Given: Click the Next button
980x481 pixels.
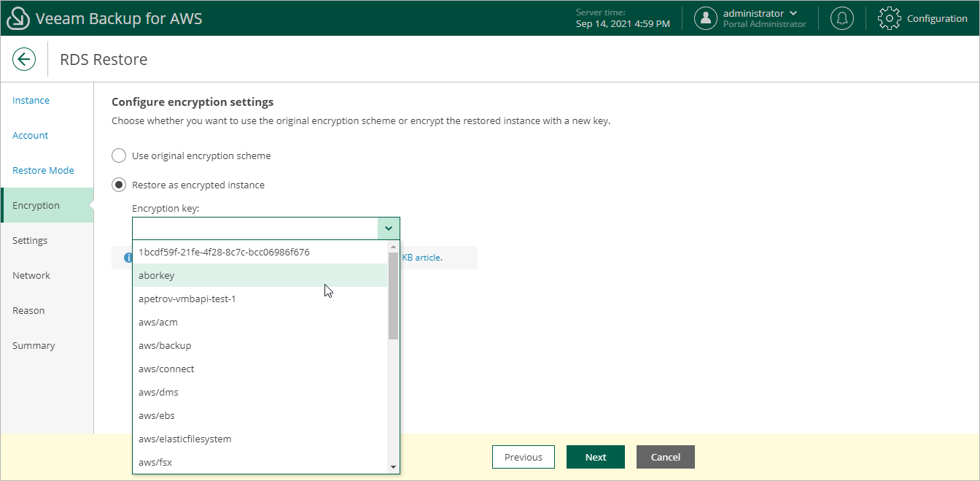Looking at the screenshot, I should click(x=596, y=457).
